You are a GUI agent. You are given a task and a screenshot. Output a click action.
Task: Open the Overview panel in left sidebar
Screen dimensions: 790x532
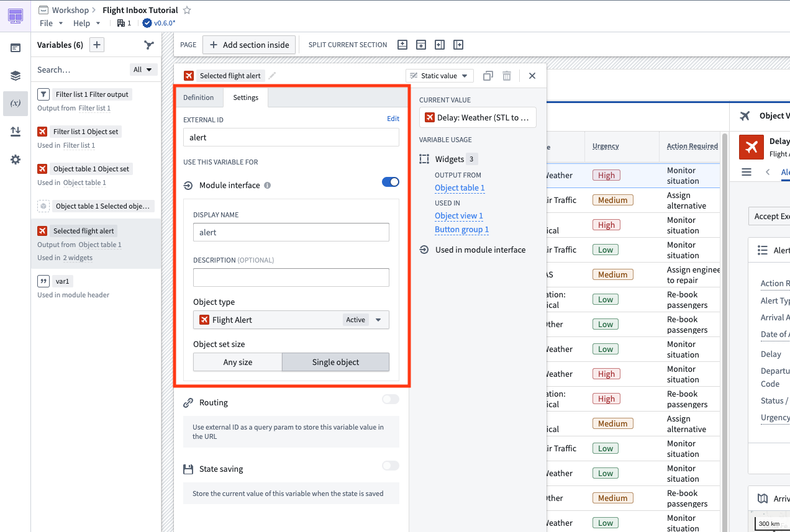click(16, 48)
